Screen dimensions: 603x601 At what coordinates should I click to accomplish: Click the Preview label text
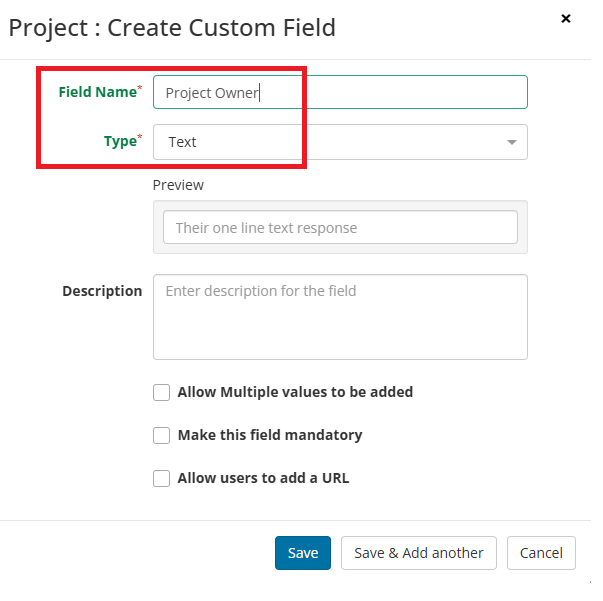pyautogui.click(x=178, y=185)
